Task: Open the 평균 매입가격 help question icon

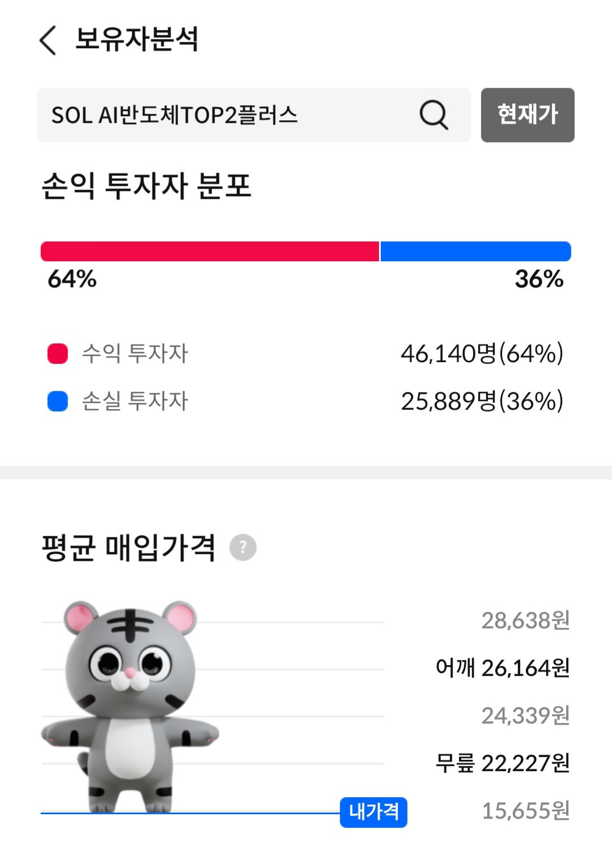Action: click(x=243, y=547)
